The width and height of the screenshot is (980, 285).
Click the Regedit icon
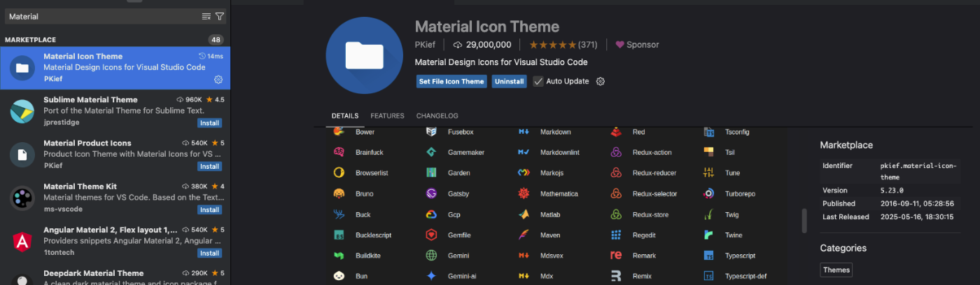(616, 235)
